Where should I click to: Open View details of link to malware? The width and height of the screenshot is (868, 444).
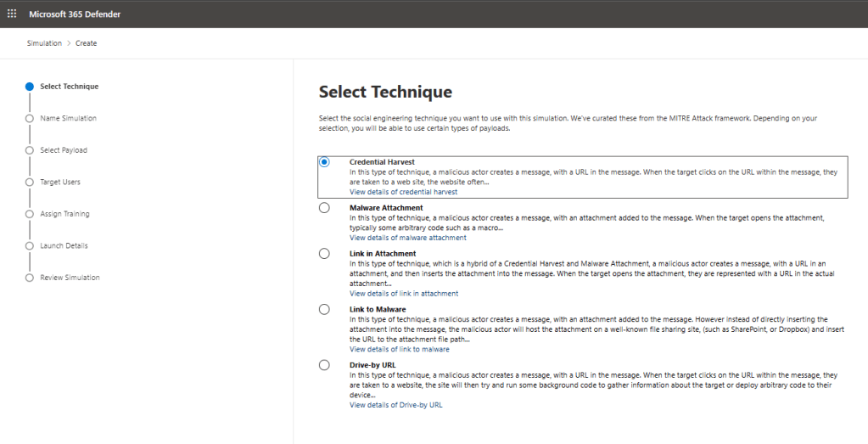[399, 349]
